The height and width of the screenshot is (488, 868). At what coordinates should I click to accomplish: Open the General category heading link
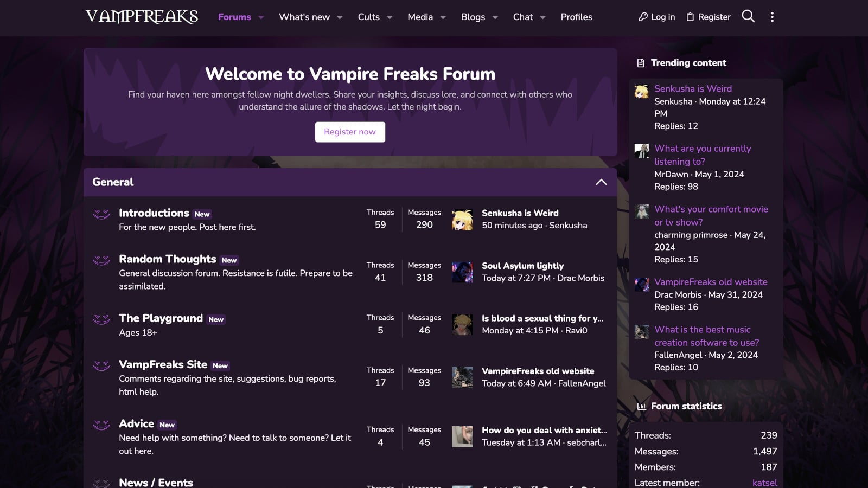(113, 182)
